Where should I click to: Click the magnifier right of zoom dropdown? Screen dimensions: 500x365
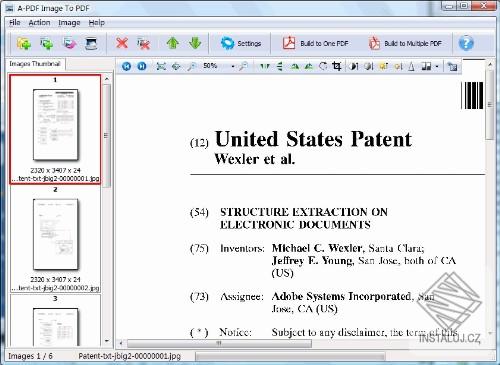(x=243, y=66)
